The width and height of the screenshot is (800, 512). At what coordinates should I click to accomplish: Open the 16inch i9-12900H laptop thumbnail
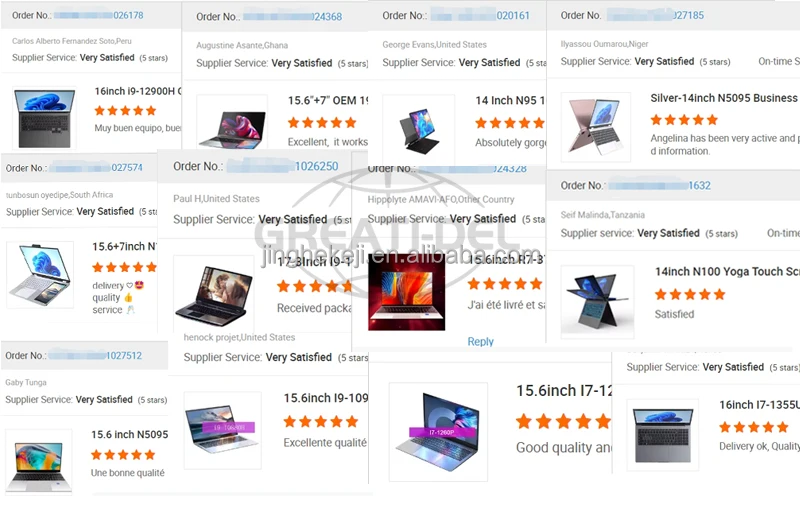pyautogui.click(x=44, y=118)
